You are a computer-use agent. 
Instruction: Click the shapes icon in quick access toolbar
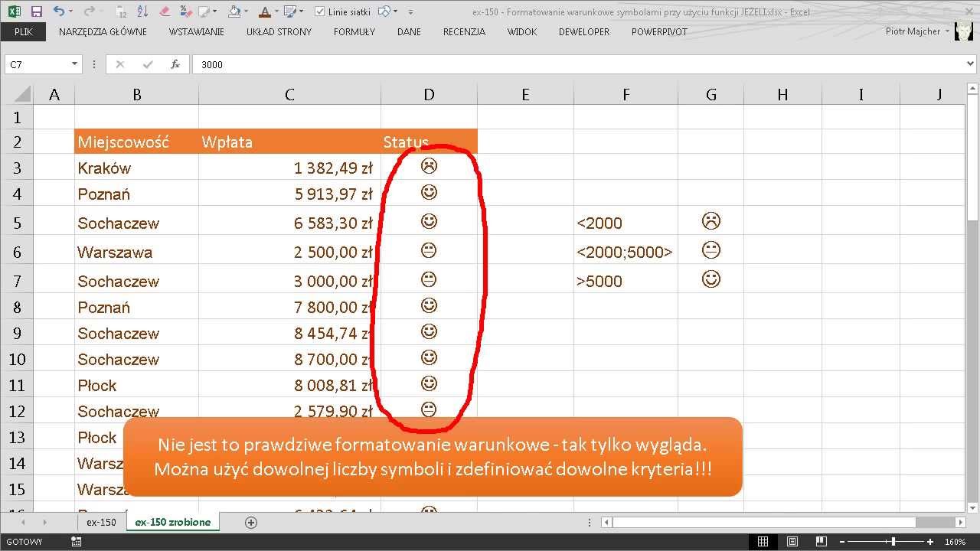pyautogui.click(x=386, y=11)
